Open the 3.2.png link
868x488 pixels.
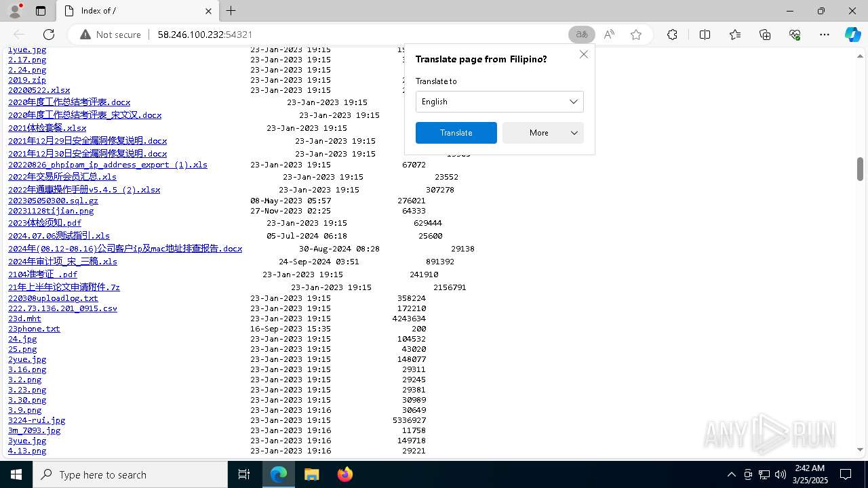coord(25,380)
